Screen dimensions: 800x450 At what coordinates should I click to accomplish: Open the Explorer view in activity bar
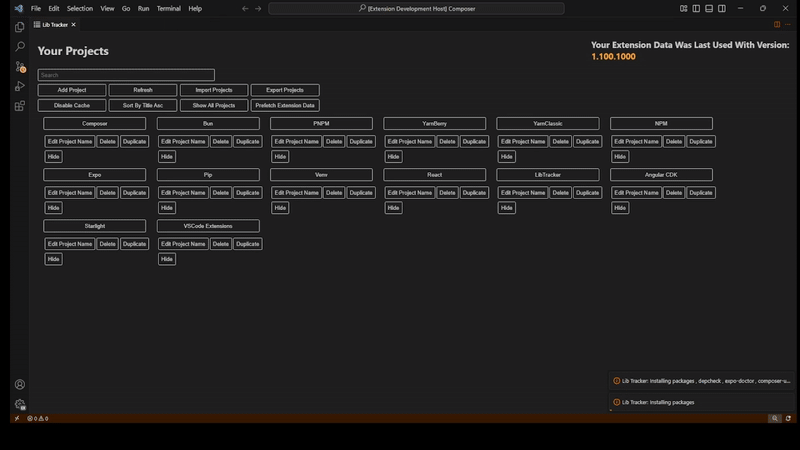(19, 27)
